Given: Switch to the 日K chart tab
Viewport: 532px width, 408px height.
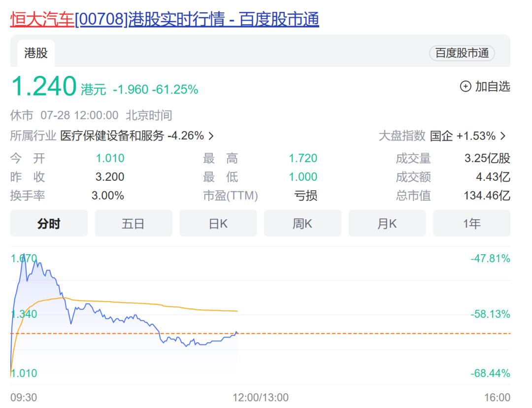Looking at the screenshot, I should (218, 223).
